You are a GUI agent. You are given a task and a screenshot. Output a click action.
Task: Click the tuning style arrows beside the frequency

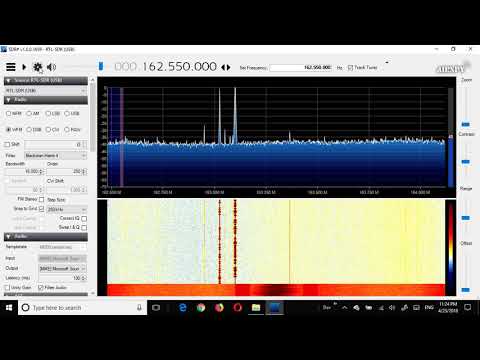pos(226,67)
